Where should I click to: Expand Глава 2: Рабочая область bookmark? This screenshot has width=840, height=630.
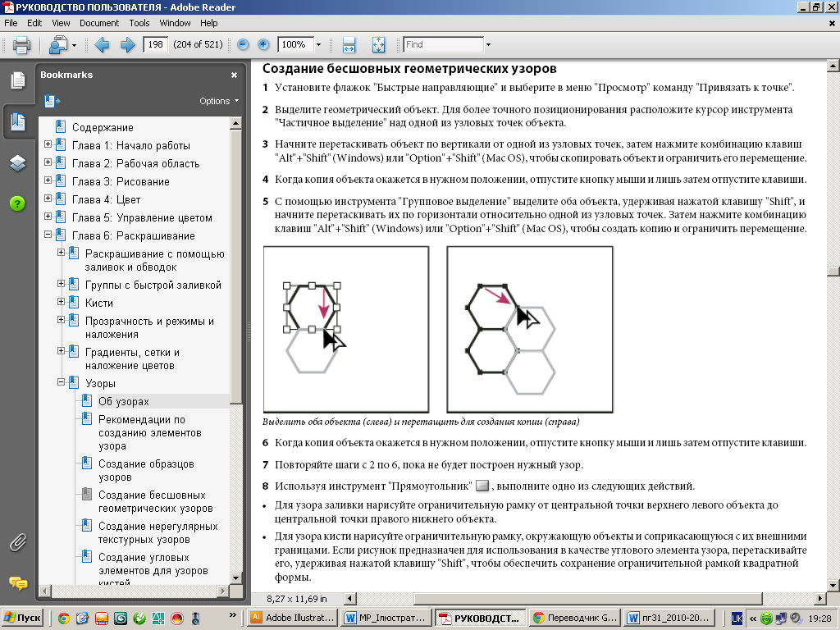click(x=48, y=162)
